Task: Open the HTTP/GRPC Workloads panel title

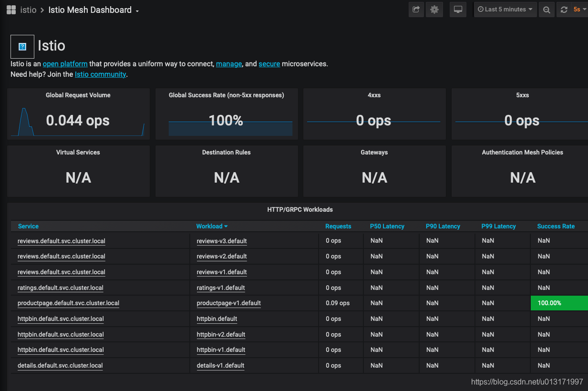Action: 300,210
